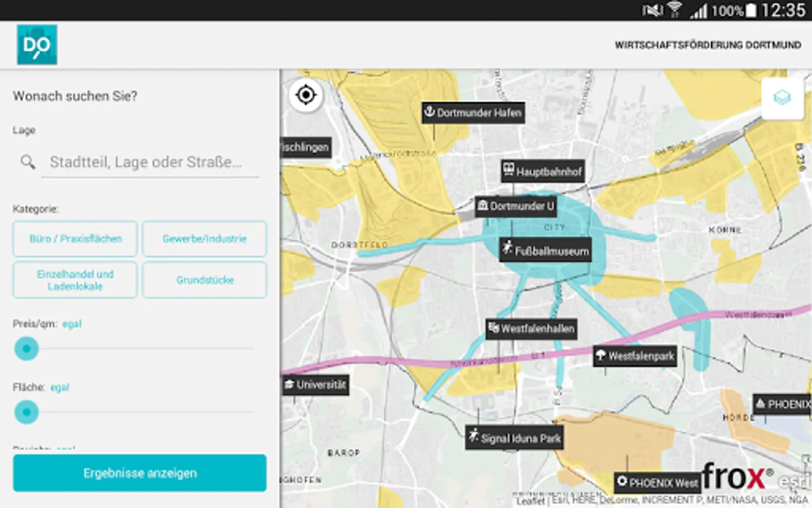
Task: Select the PHOENIX marker near Hörde
Action: pyautogui.click(x=783, y=404)
